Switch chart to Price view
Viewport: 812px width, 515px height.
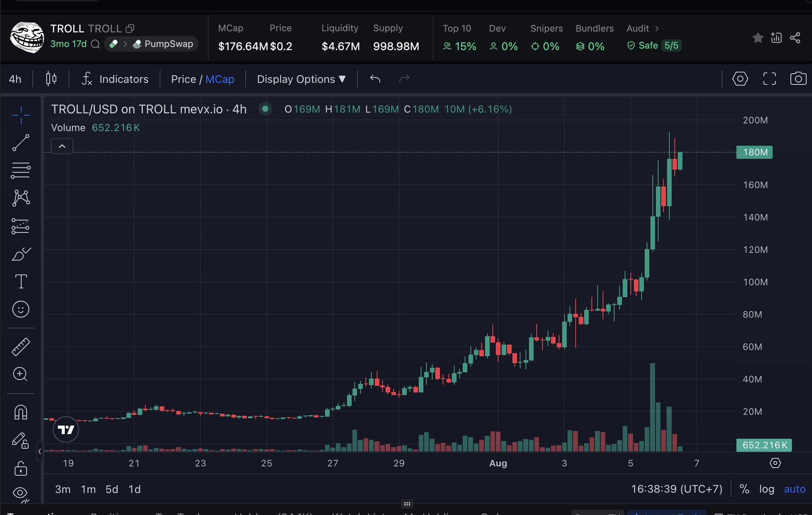[x=184, y=79]
